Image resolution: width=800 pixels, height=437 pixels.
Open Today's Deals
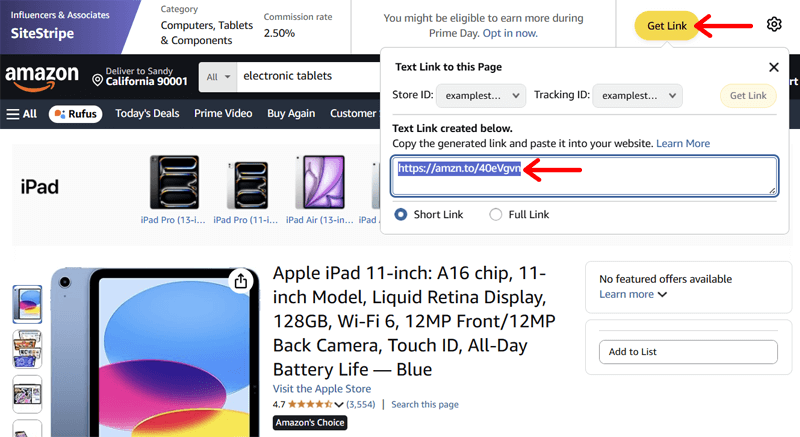click(x=147, y=113)
